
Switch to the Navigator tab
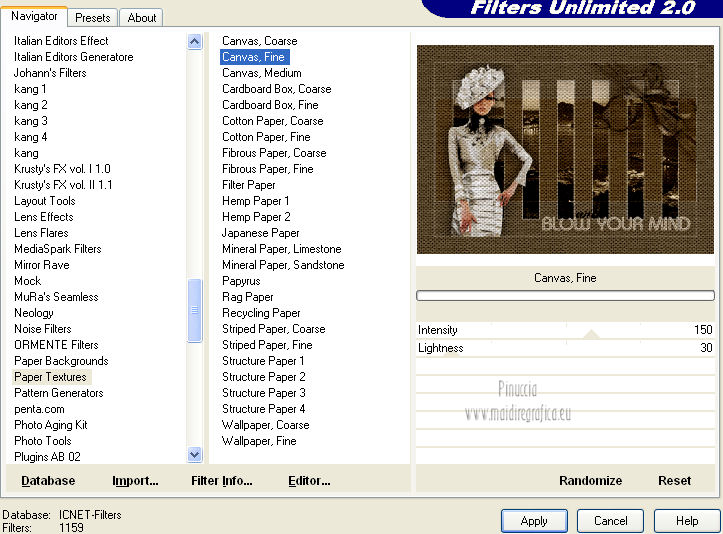click(34, 16)
